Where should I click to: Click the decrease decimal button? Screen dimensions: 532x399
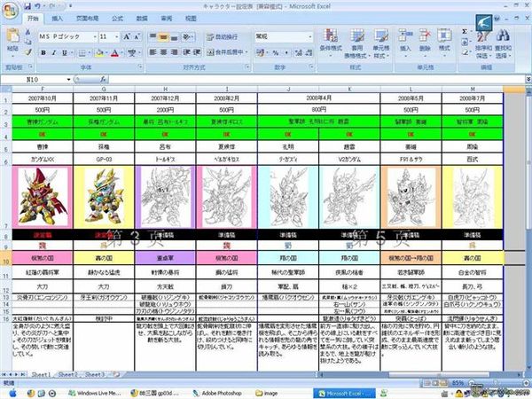click(x=309, y=52)
